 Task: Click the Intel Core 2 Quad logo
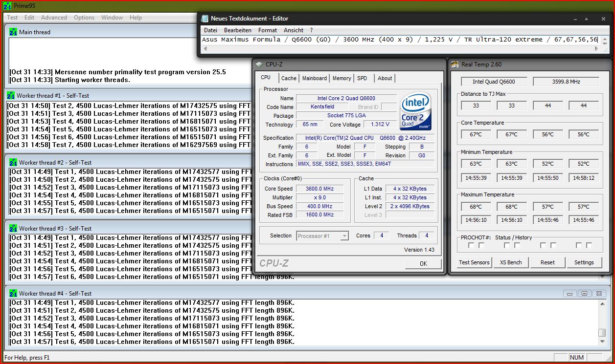coord(415,111)
